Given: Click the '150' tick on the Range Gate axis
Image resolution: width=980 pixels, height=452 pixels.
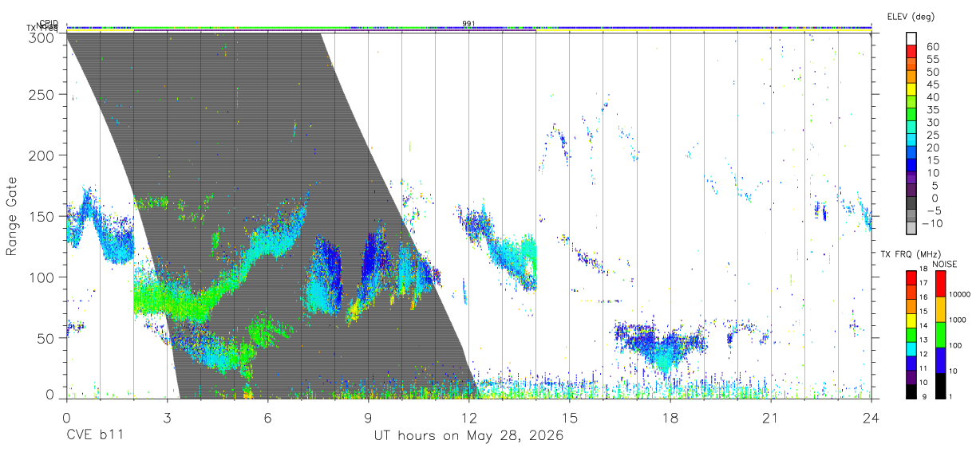Looking at the screenshot, I should (42, 216).
